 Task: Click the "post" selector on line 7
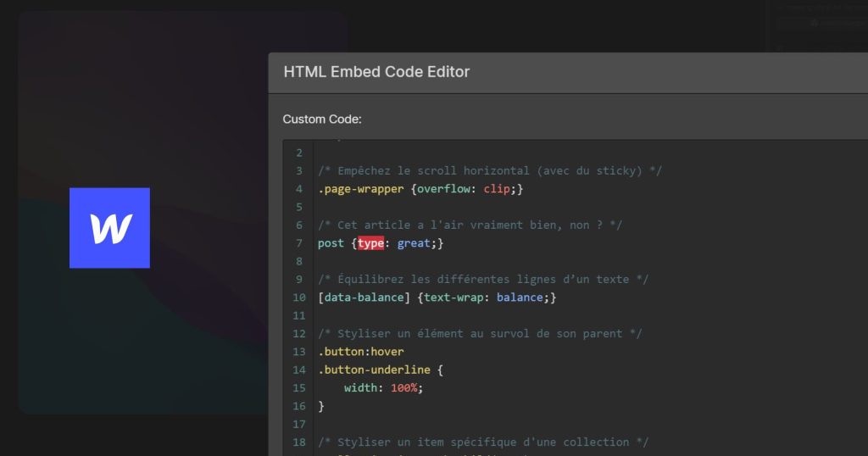point(331,243)
